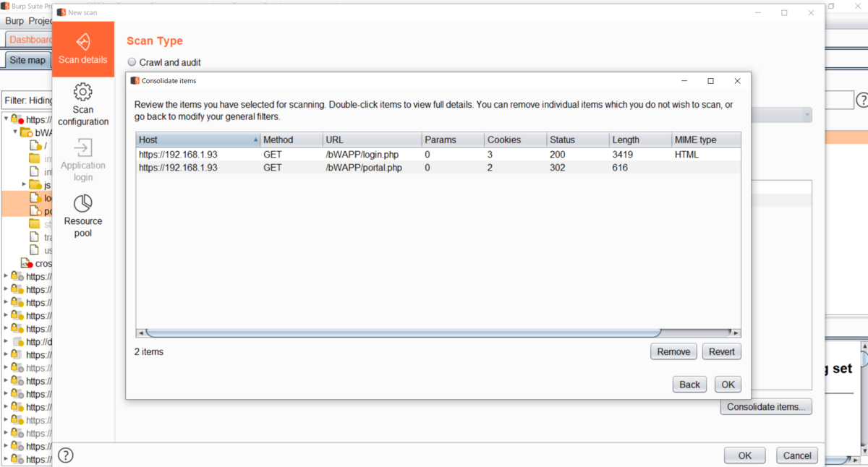Go Back in the Consolidate items dialog
The width and height of the screenshot is (868, 467).
tap(689, 385)
